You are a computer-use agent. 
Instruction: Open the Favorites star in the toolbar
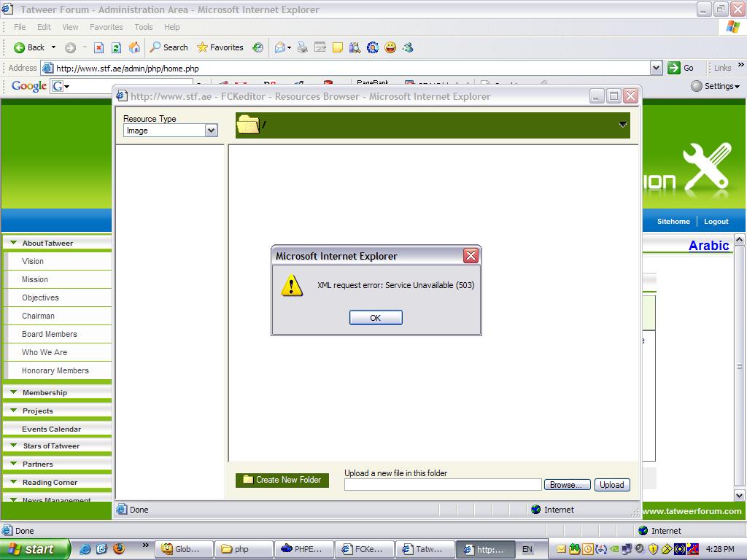[220, 47]
